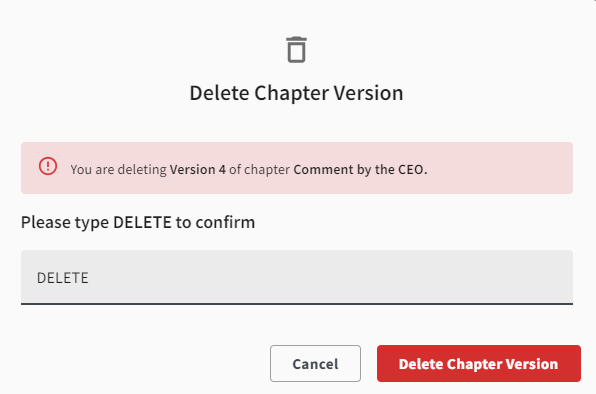
Task: Click the word Delete in the dialog heading
Action: click(219, 93)
